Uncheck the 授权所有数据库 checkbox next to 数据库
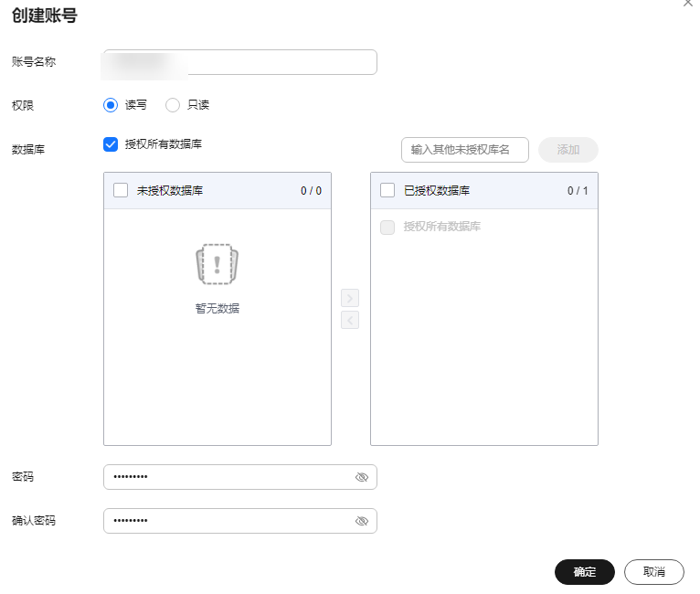The width and height of the screenshot is (700, 594). [x=111, y=144]
